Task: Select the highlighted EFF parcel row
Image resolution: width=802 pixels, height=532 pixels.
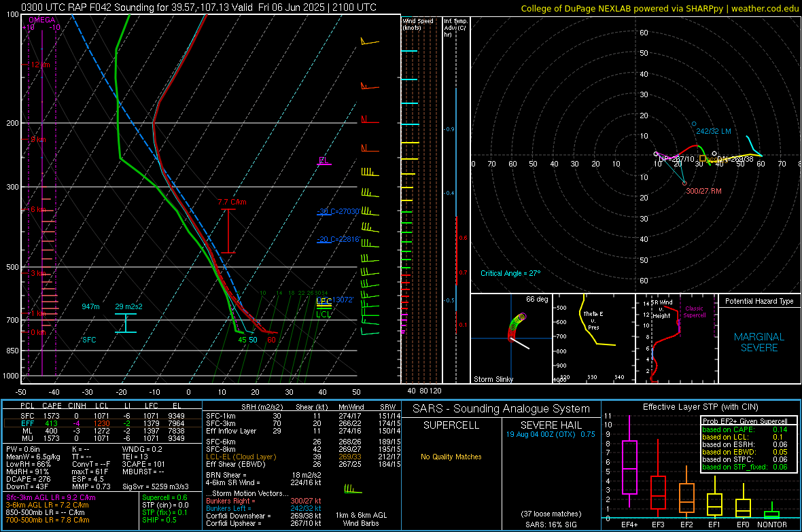Action: pos(102,423)
